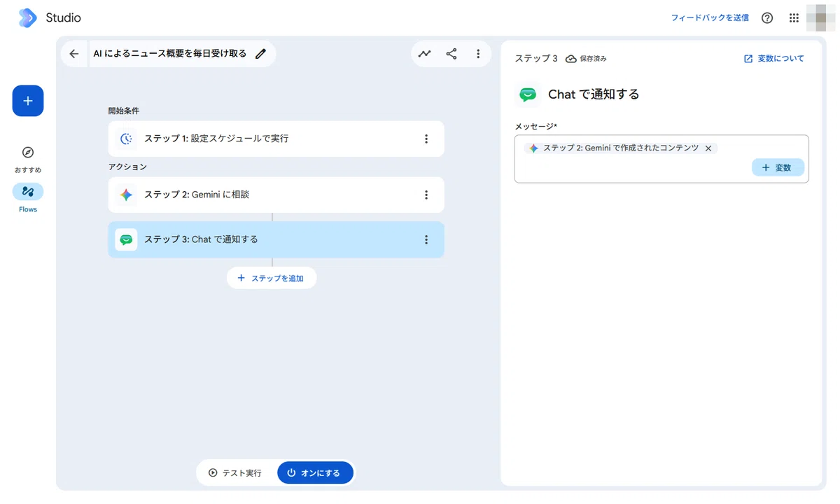Image resolution: width=840 pixels, height=504 pixels.
Task: Share this flow via share icon
Action: (451, 54)
